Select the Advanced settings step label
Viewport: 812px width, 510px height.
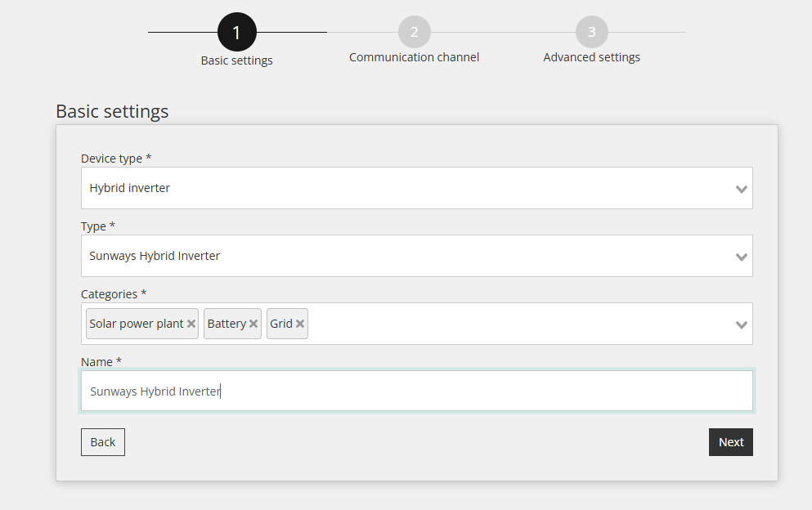click(x=592, y=57)
